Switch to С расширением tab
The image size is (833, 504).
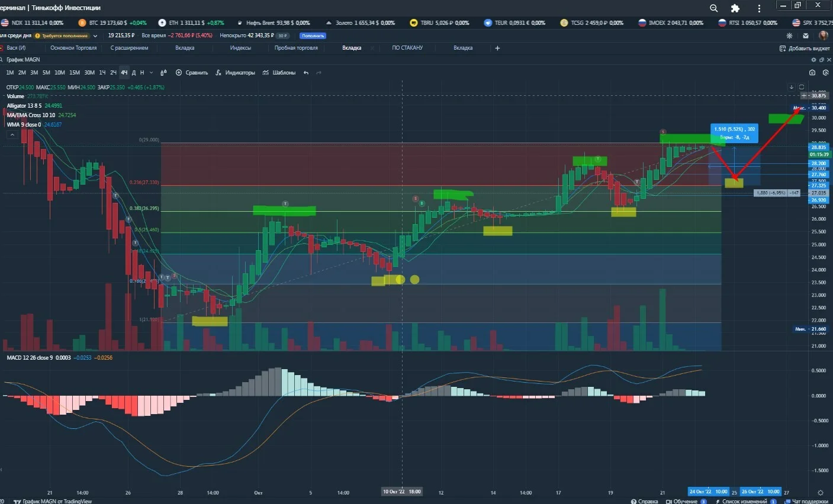coord(130,48)
